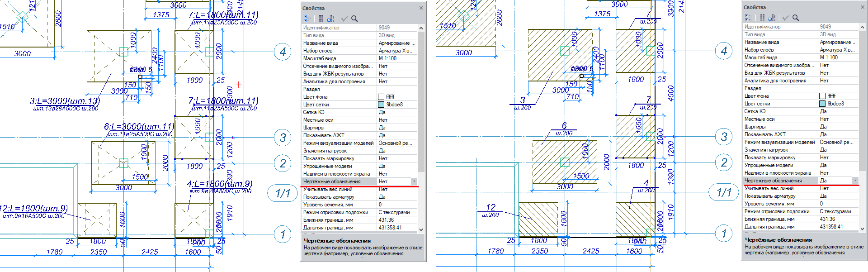Toggle 'Показывать арматуру' value in right panel
This screenshot has height=272, width=868.
click(x=837, y=196)
